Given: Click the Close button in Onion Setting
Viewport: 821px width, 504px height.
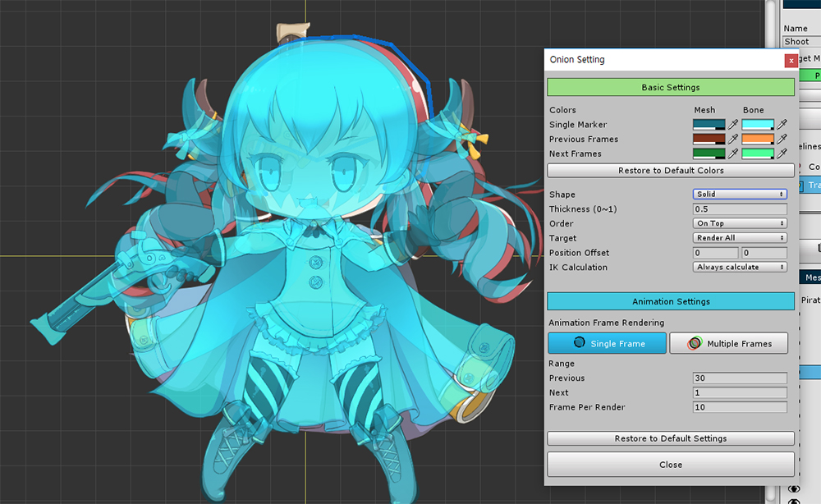Looking at the screenshot, I should [671, 465].
